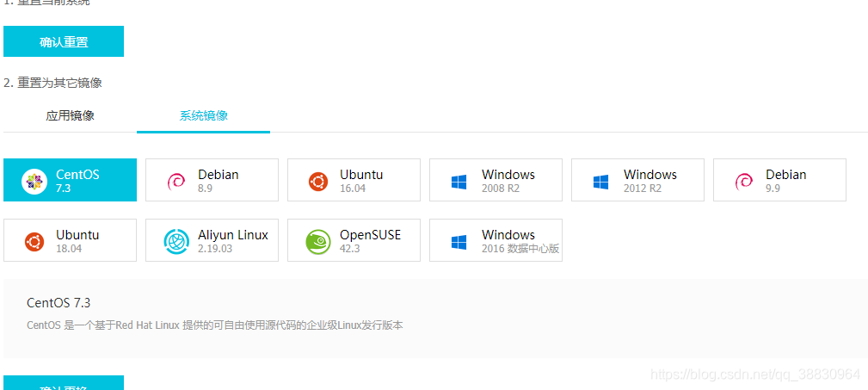The image size is (868, 390).
Task: Pick the Debian 9.9 image card
Action: tap(780, 180)
